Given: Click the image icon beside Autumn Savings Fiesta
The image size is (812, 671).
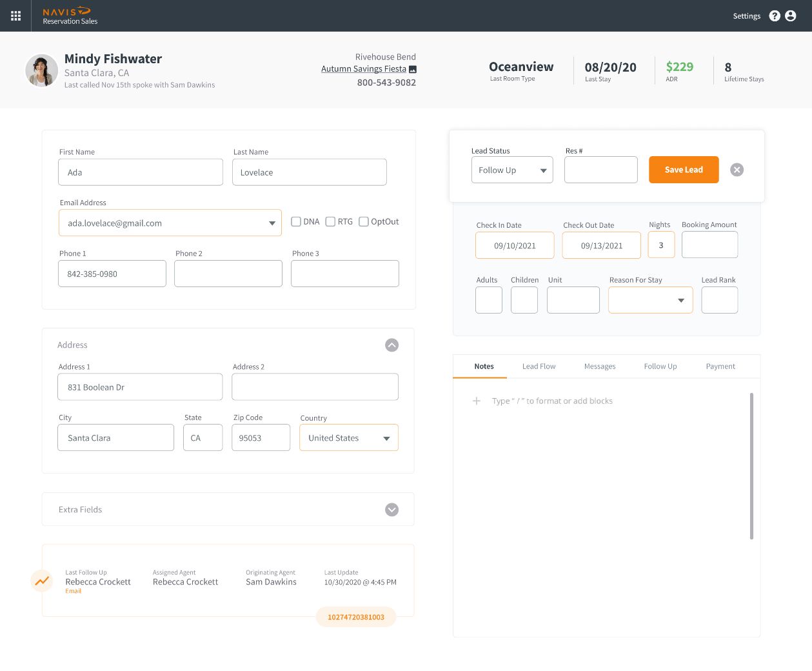Looking at the screenshot, I should click(413, 69).
